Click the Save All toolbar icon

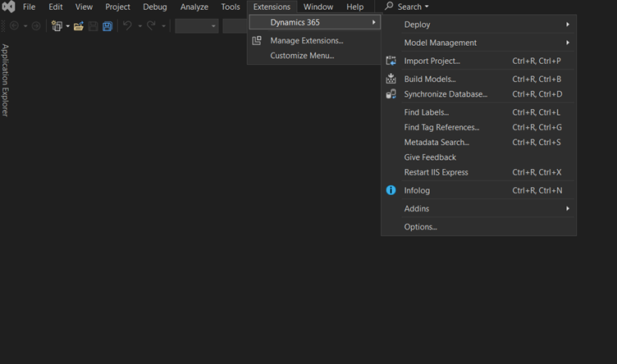[107, 26]
